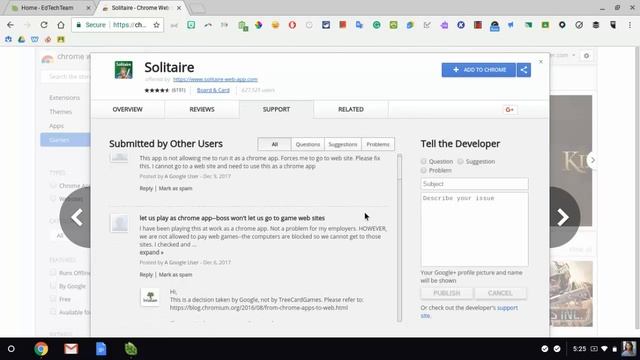Viewport: 640px width, 360px height.
Task: Open the Support tab
Action: pos(276,109)
